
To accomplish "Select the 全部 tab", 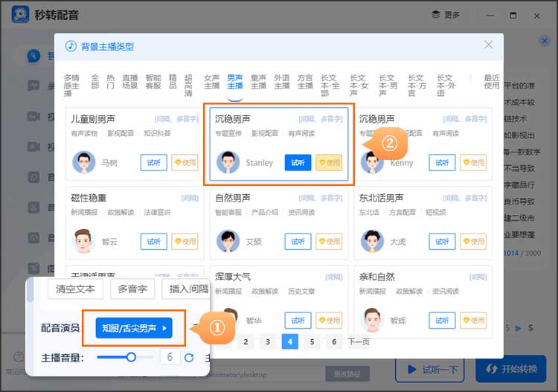I will (94, 82).
